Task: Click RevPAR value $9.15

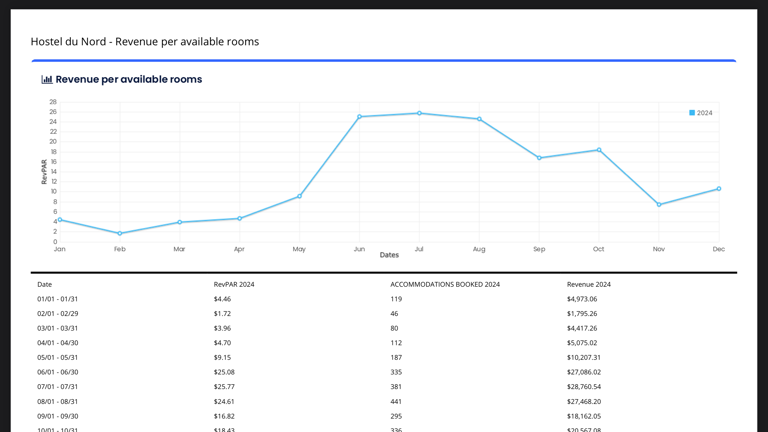Action: [x=222, y=358]
